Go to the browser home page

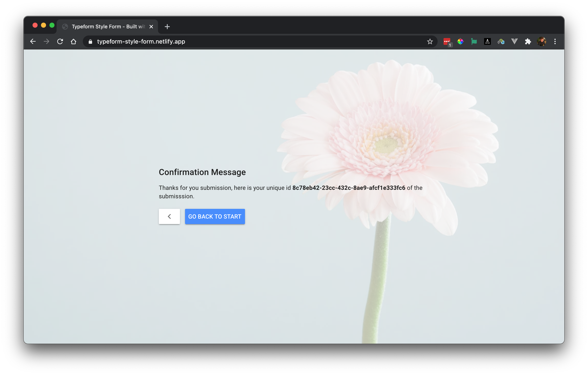(73, 42)
